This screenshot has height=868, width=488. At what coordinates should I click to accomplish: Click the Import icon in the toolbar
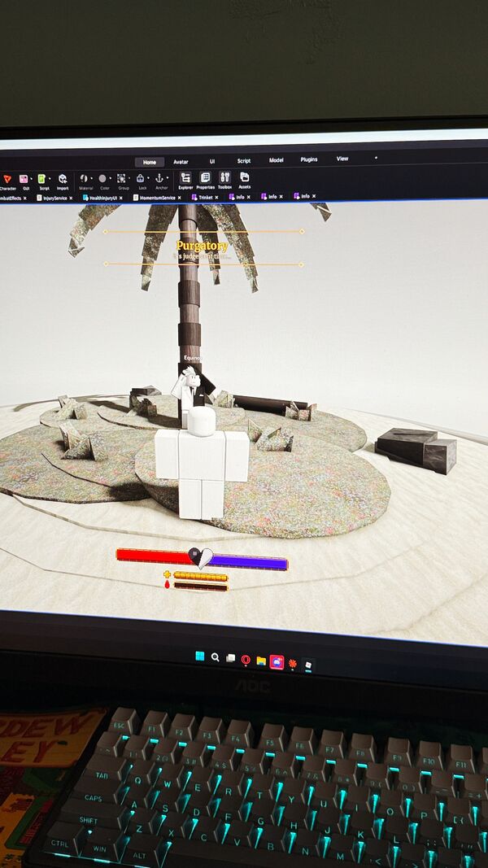pyautogui.click(x=63, y=178)
